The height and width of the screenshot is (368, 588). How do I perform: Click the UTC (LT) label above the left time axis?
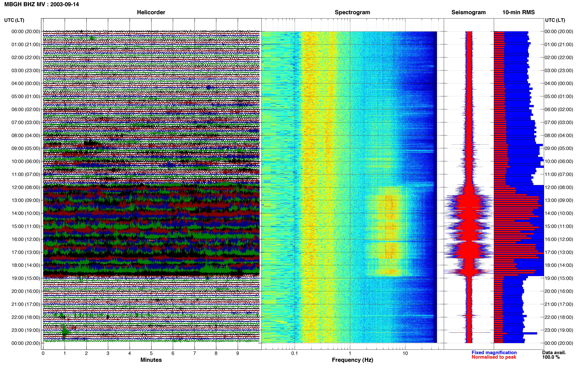pos(14,20)
